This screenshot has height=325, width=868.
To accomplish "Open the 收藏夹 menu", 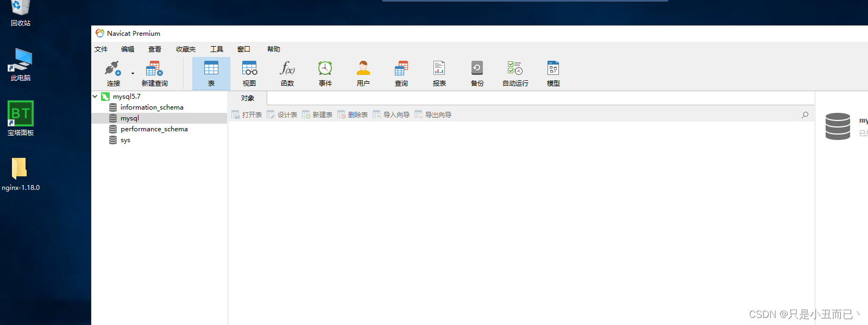I will [186, 49].
